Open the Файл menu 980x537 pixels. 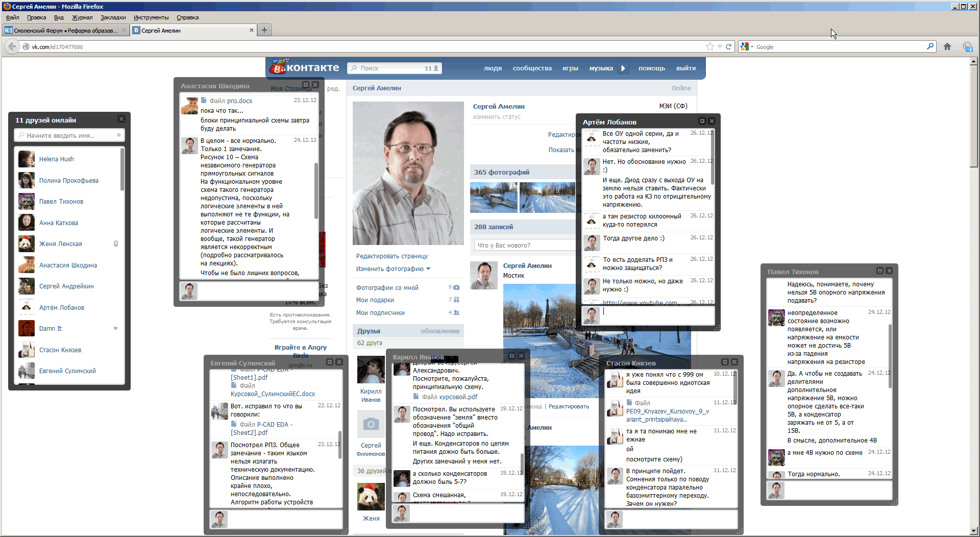coord(12,17)
